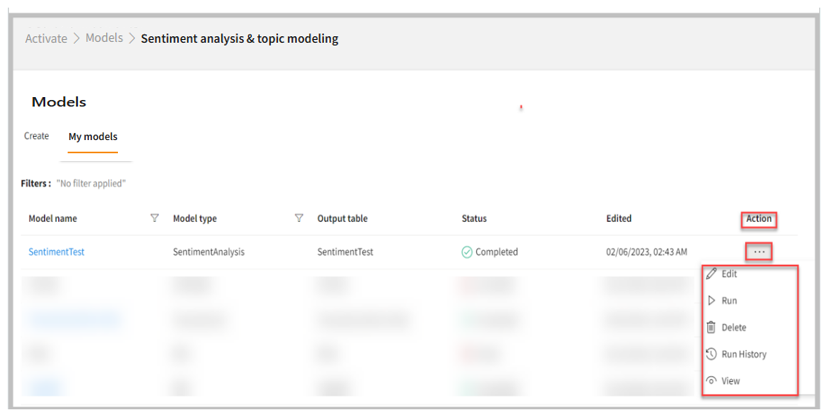Open the Model name column filter funnel
Screen dimensions: 832x418
(x=154, y=218)
